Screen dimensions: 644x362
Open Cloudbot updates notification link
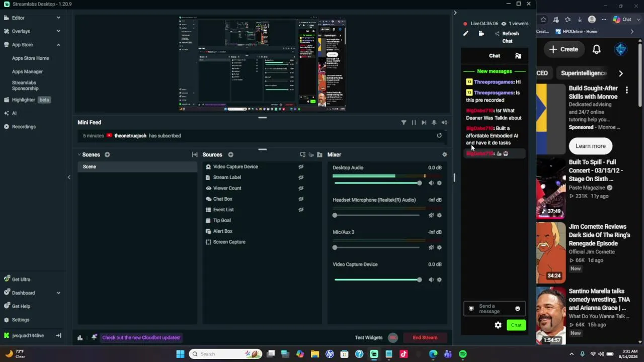(x=141, y=337)
